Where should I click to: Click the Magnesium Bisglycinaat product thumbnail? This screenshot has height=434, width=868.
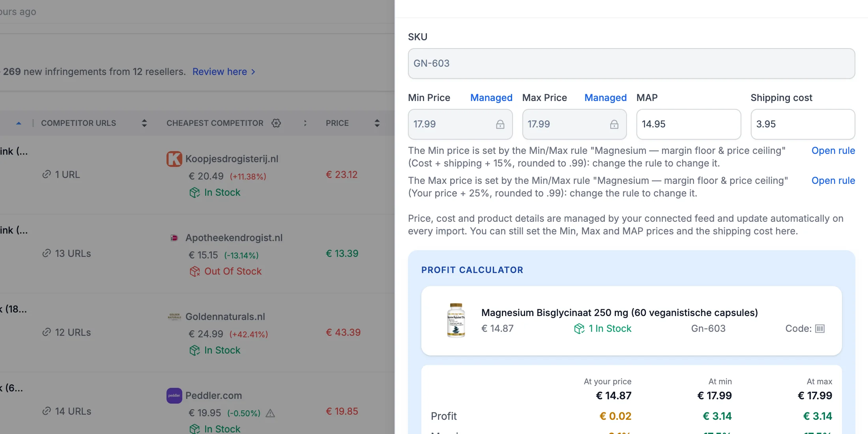point(456,320)
